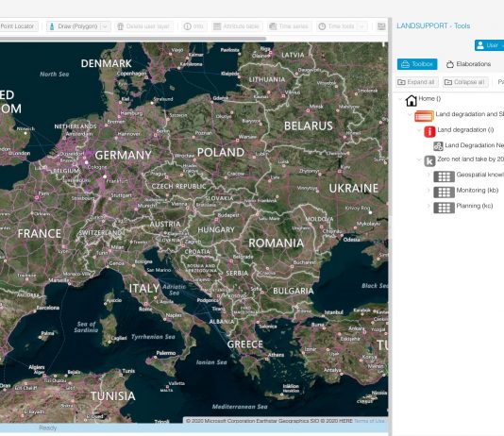Click the Terms of Use map link
The height and width of the screenshot is (436, 504).
[x=369, y=421]
